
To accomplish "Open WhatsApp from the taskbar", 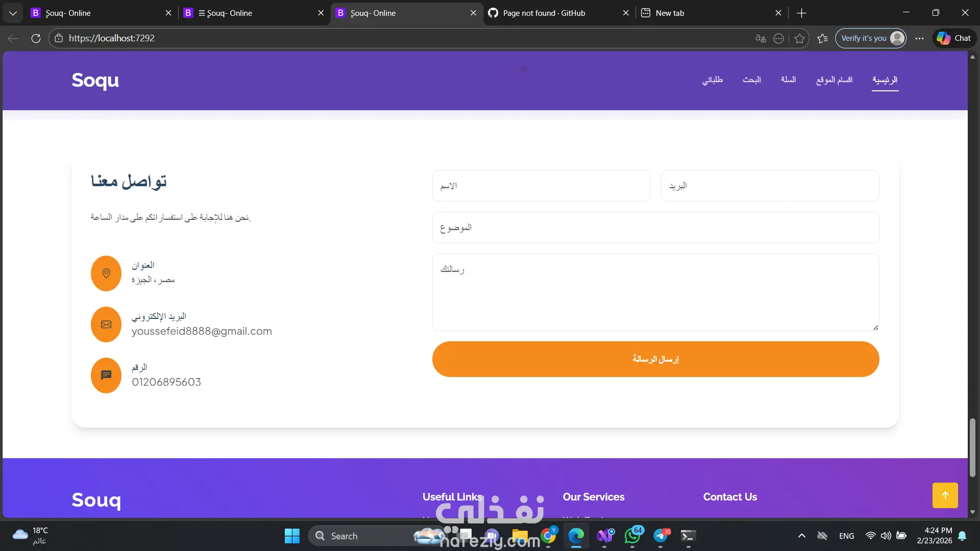I will click(632, 536).
